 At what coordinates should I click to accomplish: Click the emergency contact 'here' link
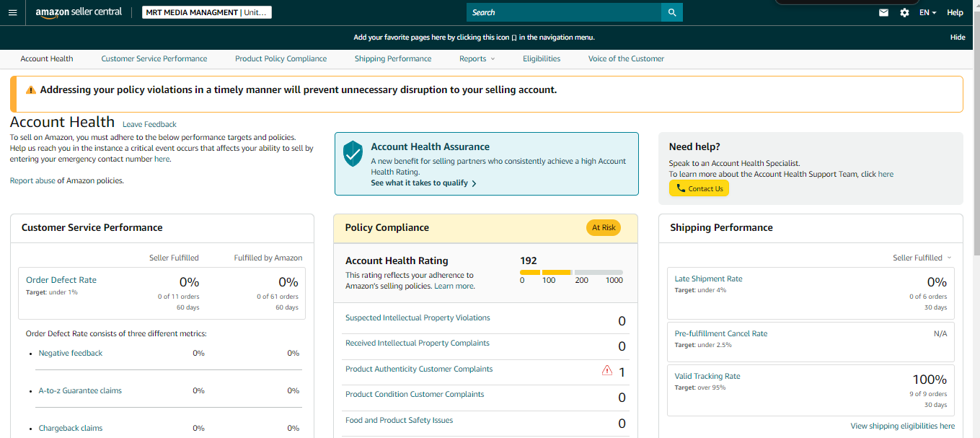162,159
